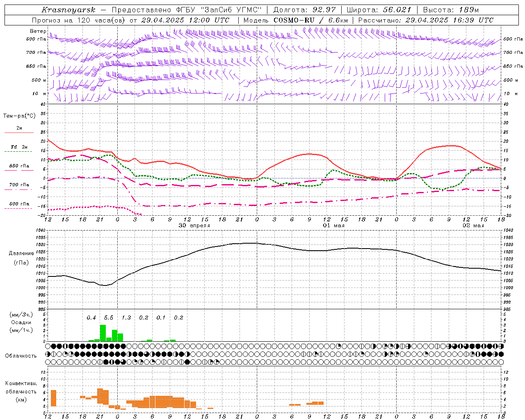Click the 'Прогноз на 120 часа(ов)' header text
The width and height of the screenshot is (525, 420).
pyautogui.click(x=79, y=20)
